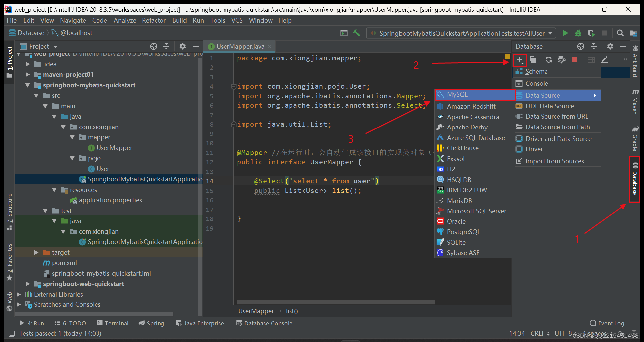This screenshot has width=644, height=342.
Task: Click the Project panel horizontal scrollbar
Action: click(x=95, y=314)
